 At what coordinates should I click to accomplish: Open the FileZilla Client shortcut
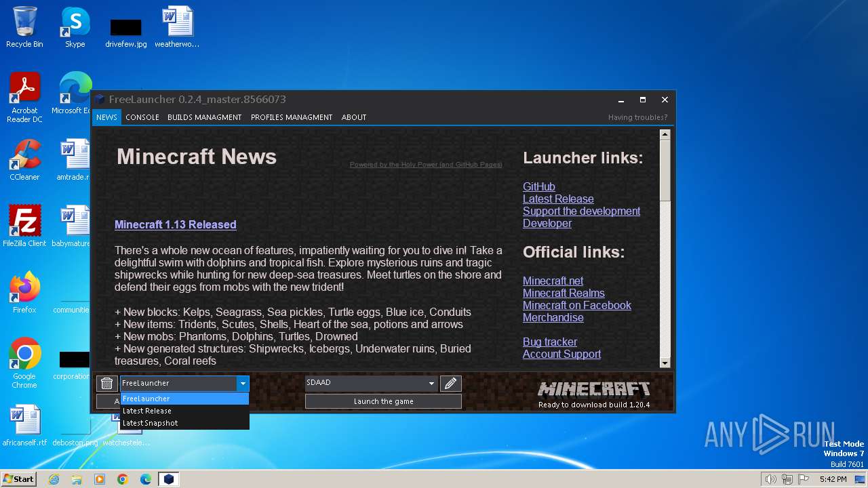[24, 226]
